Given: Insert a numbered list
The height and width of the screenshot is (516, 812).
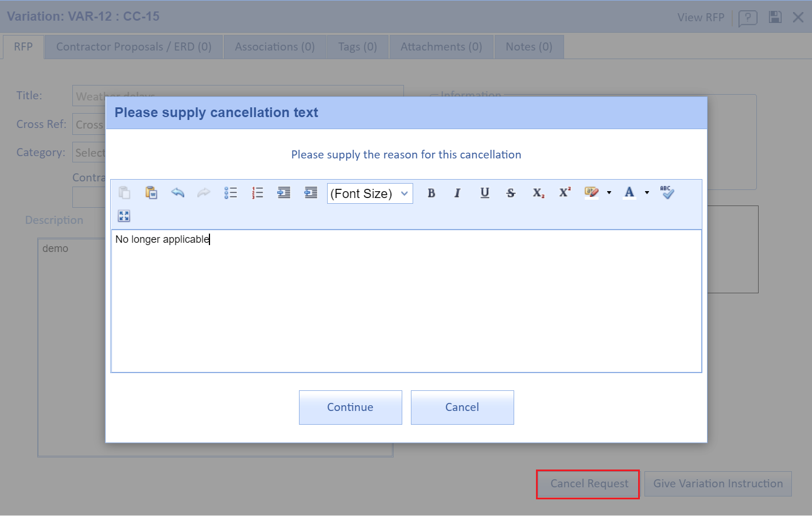Looking at the screenshot, I should [257, 193].
